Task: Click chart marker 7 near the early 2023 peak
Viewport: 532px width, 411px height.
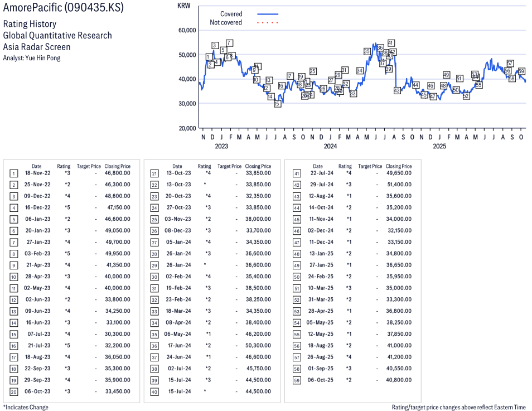Action: pyautogui.click(x=229, y=43)
